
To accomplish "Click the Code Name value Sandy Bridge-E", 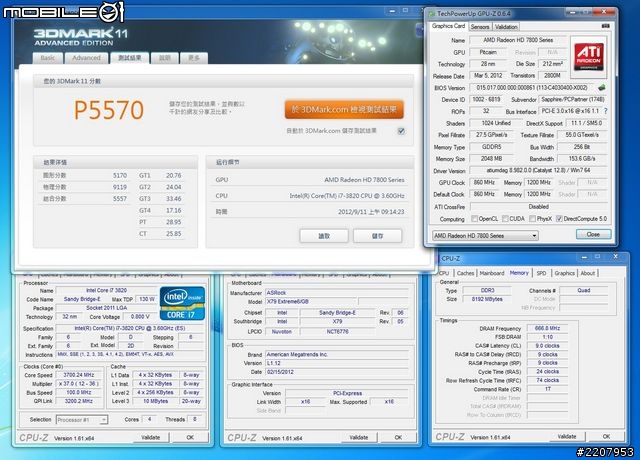I will (82, 299).
